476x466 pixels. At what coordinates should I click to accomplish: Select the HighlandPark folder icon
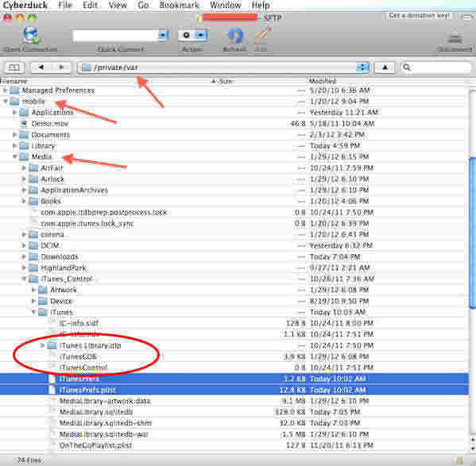point(33,268)
